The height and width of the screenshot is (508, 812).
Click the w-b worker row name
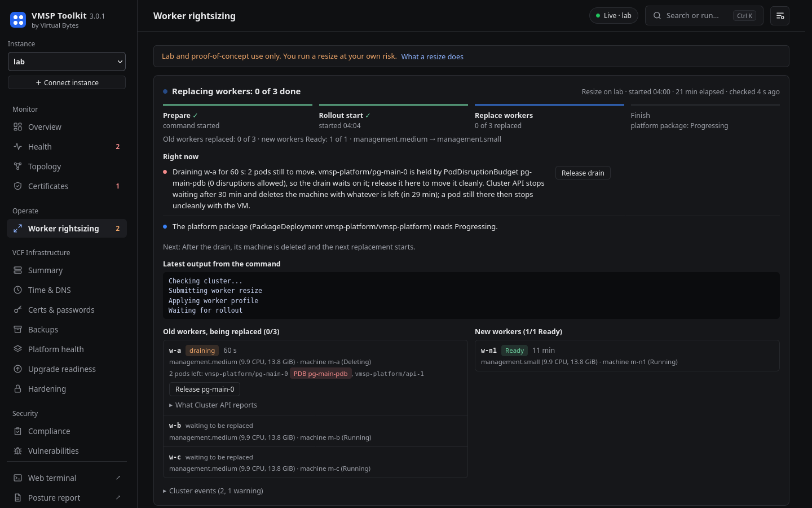pos(175,426)
